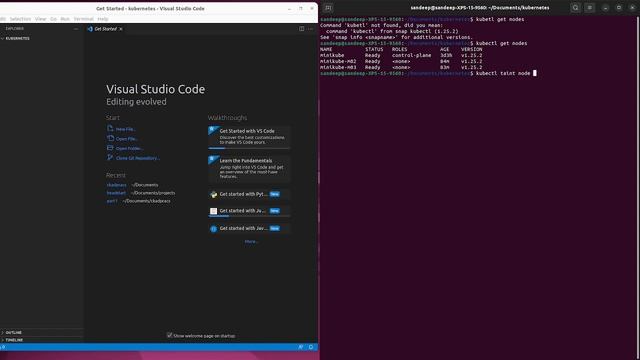This screenshot has width=640, height=360.
Task: Open the split editor icon in VS Code
Action: pyautogui.click(x=302, y=29)
